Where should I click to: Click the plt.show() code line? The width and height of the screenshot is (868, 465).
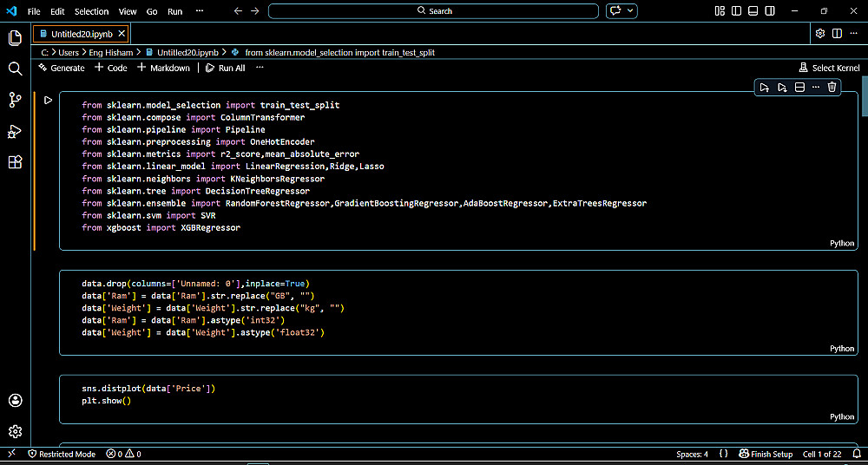(106, 400)
